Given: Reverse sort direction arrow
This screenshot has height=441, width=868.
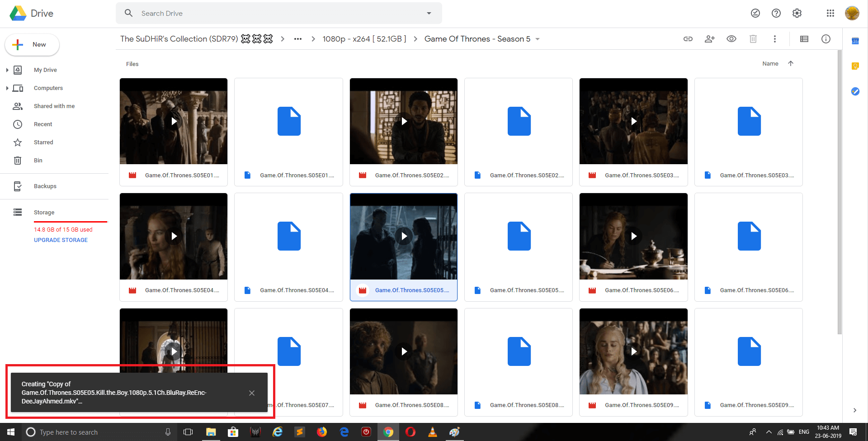Looking at the screenshot, I should click(791, 64).
